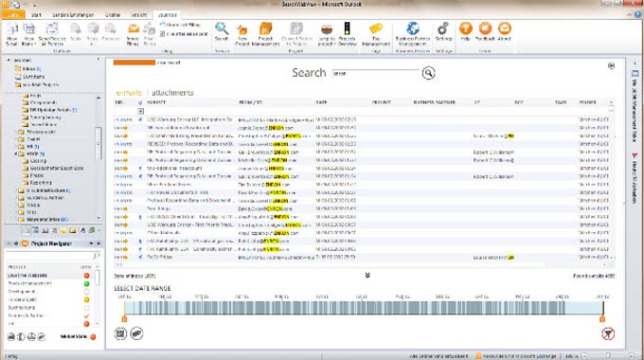
Task: Create a New Email from the ribbon
Action: (12, 34)
